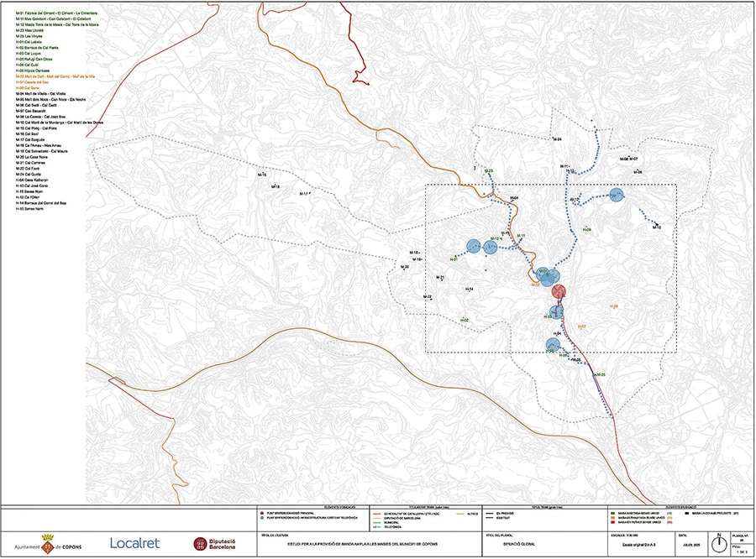This screenshot has height=559, width=756.
Task: Select the orange H-08 label on map
Action: (x=614, y=306)
